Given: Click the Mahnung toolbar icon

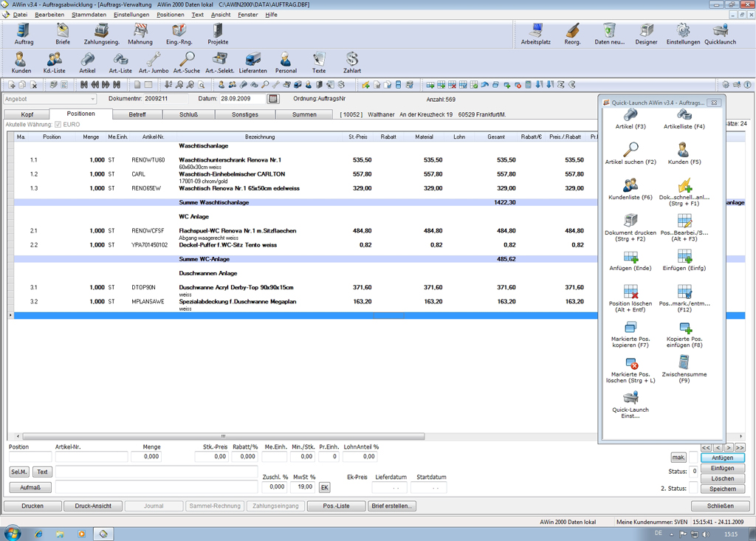Looking at the screenshot, I should coord(140,32).
